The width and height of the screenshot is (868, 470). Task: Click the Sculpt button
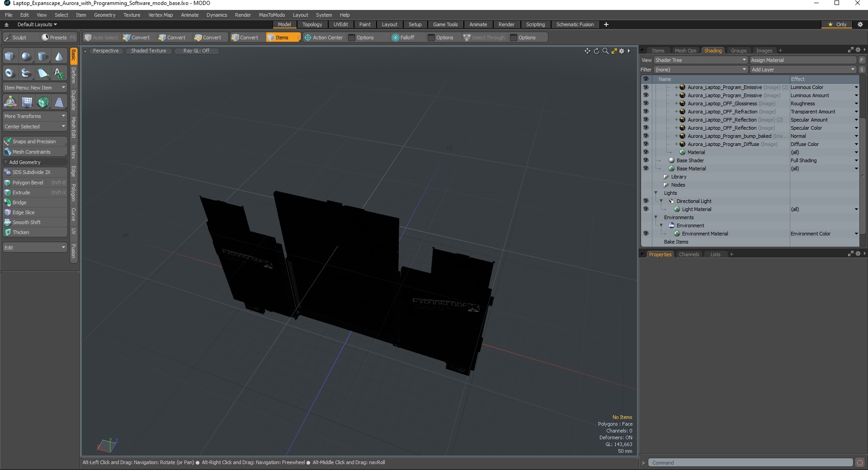coord(19,38)
